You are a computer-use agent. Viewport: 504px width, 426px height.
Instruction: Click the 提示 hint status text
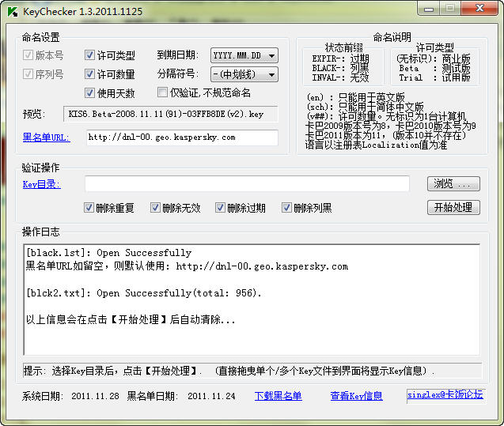(229, 371)
